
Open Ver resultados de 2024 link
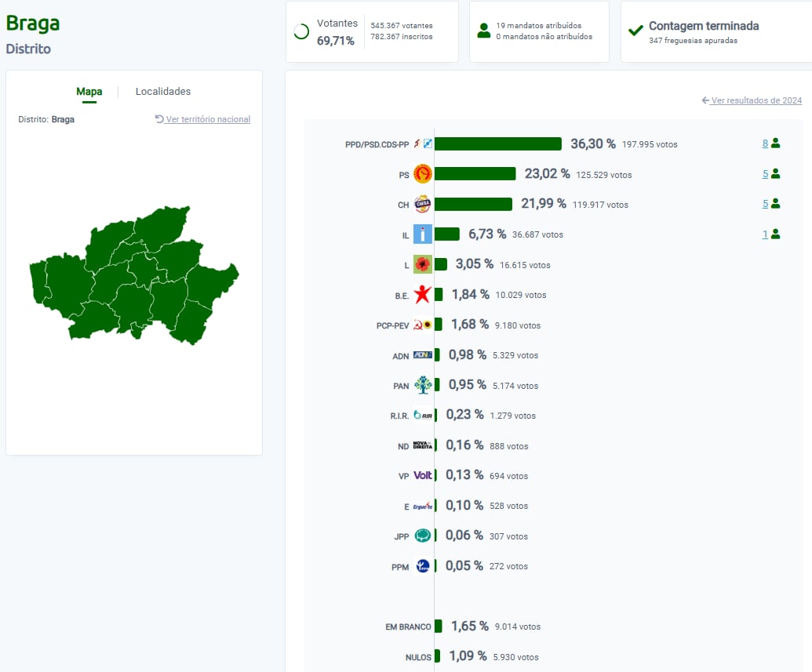click(752, 100)
